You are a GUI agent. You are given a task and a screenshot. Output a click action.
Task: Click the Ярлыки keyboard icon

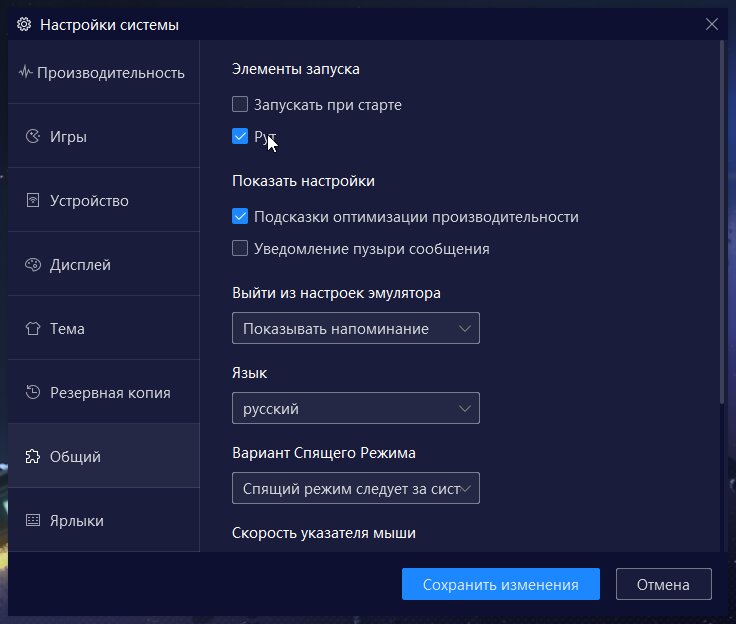click(x=33, y=520)
